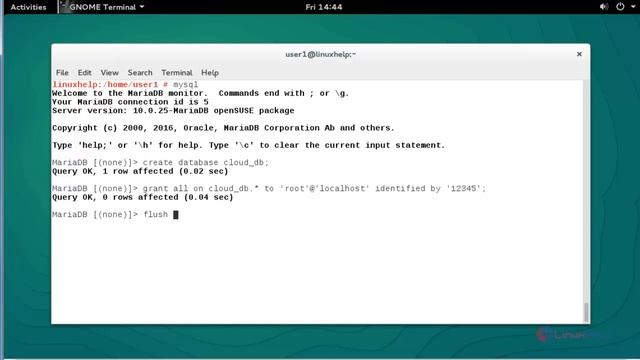The width and height of the screenshot is (640, 360).
Task: Click 'Query OK, 1 row affected (0.02 sec)'
Action: click(x=140, y=171)
